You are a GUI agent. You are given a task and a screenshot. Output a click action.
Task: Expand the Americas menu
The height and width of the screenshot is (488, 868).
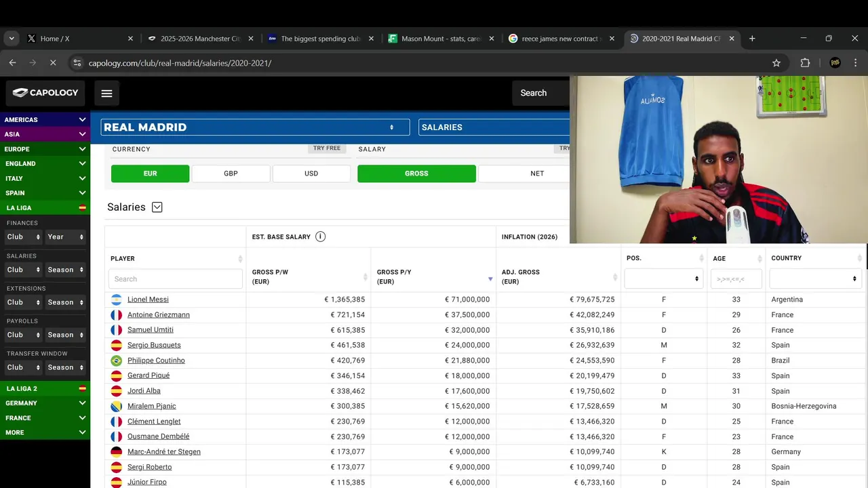pos(45,120)
